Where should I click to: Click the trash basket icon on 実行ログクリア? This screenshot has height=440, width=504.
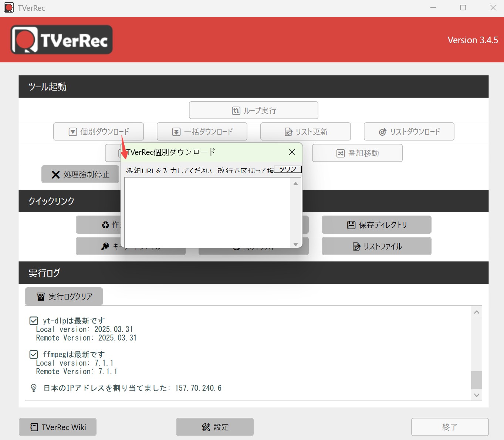pos(41,297)
